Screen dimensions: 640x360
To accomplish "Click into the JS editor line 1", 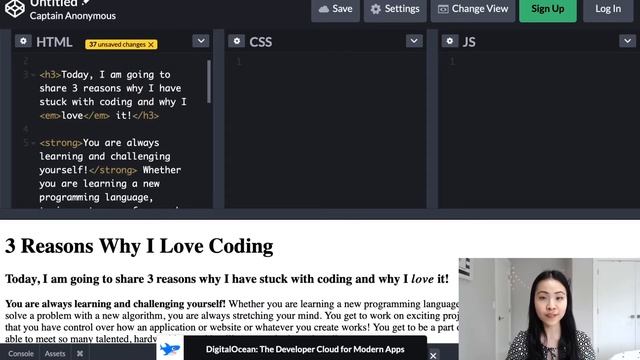I will pyautogui.click(x=540, y=62).
